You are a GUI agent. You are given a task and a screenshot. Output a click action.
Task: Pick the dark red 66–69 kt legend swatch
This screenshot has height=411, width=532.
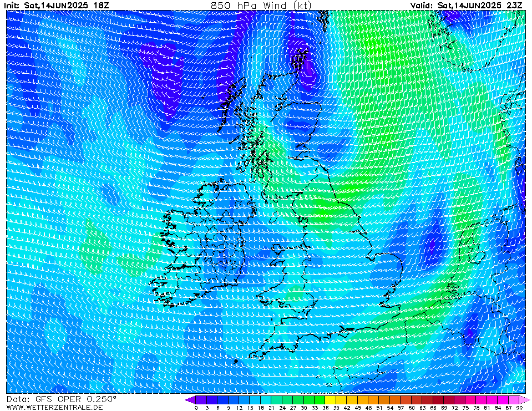click(x=439, y=400)
